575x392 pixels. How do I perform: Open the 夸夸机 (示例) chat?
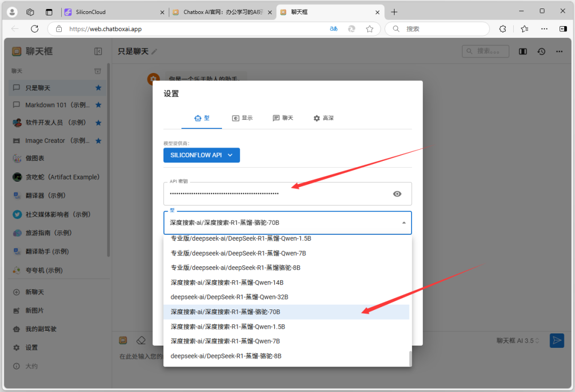coord(57,270)
